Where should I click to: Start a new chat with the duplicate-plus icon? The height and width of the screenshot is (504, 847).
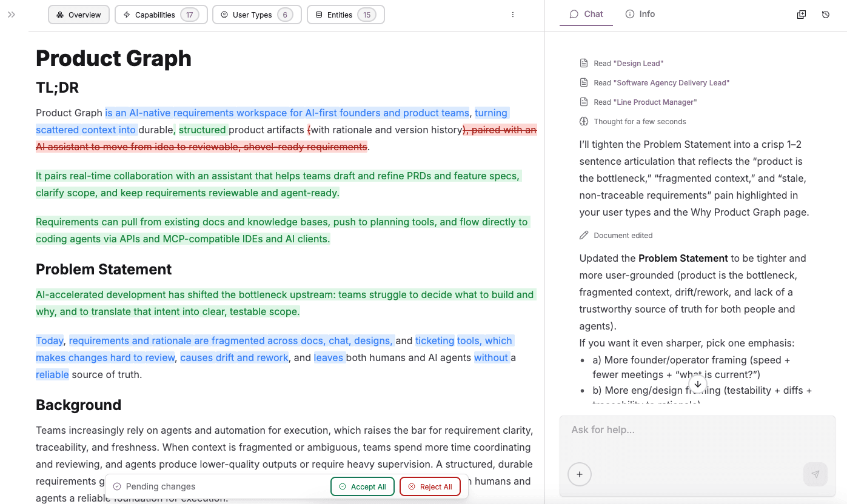click(801, 14)
